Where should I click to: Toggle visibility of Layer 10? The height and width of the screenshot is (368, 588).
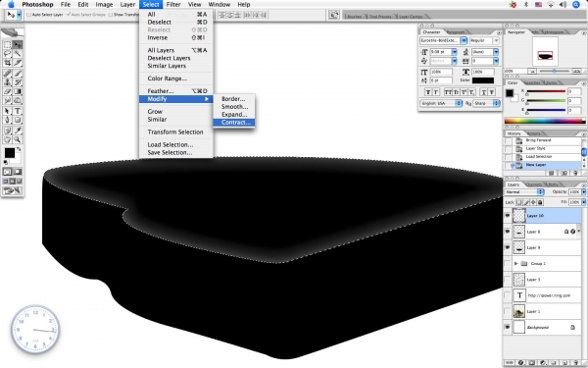tap(508, 216)
